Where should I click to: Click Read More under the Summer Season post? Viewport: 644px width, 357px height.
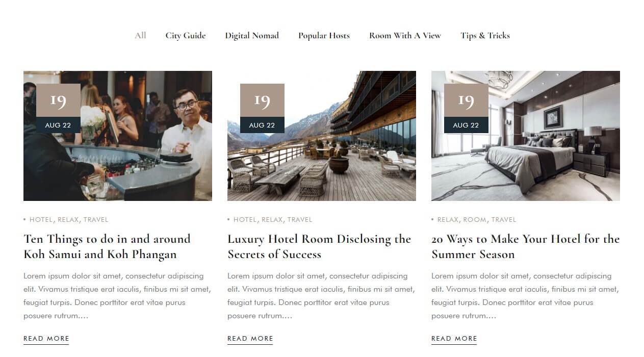(x=454, y=339)
